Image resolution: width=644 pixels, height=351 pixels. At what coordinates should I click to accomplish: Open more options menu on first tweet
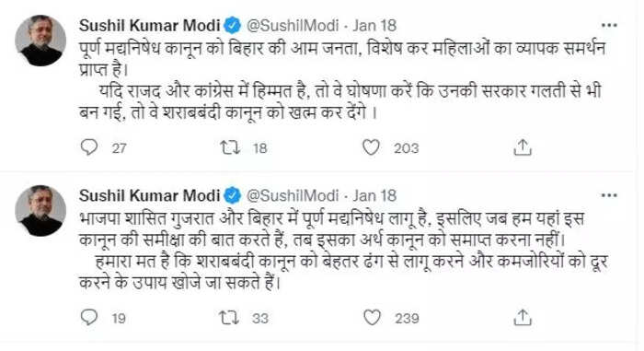pyautogui.click(x=609, y=26)
